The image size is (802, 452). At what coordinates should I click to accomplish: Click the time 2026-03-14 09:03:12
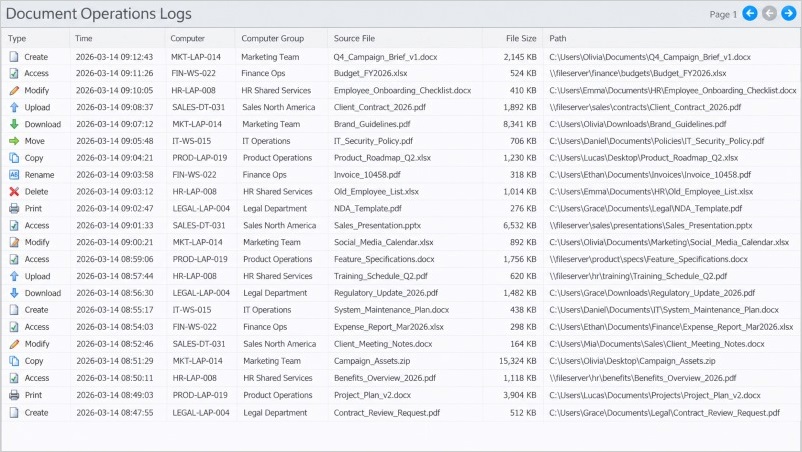pos(115,192)
